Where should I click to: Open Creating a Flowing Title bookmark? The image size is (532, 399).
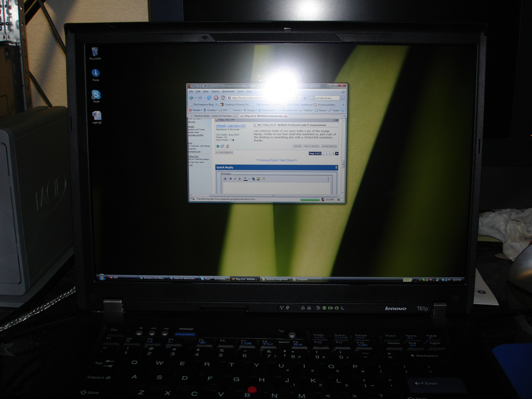point(235,104)
